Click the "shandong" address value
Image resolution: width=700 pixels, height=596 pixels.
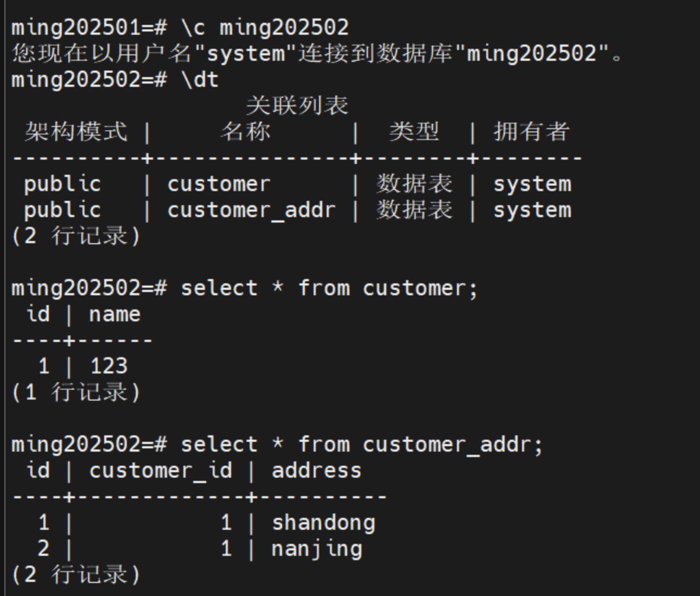(x=323, y=523)
